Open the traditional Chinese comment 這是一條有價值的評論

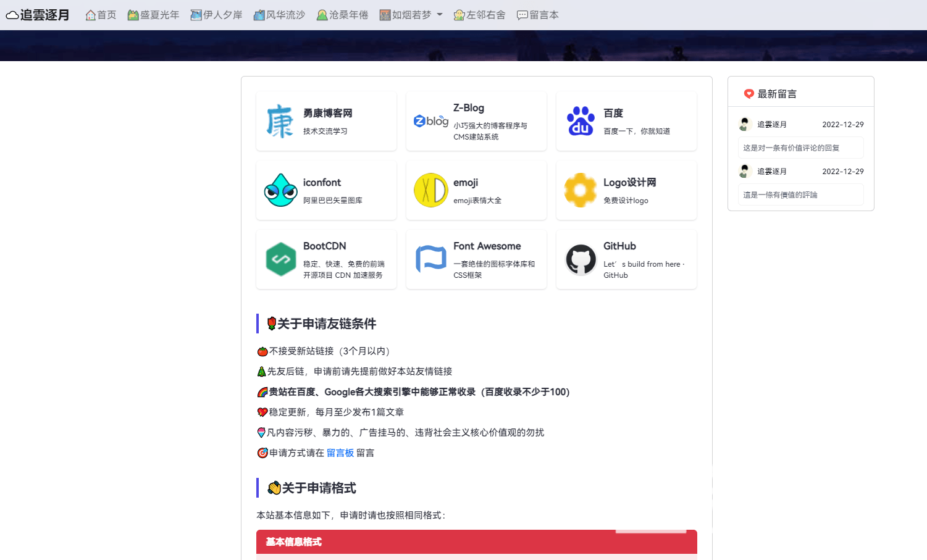780,195
